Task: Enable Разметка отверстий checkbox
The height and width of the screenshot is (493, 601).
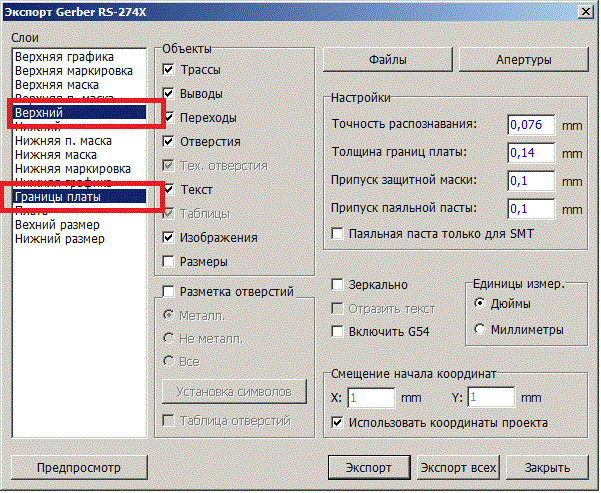Action: pos(168,291)
